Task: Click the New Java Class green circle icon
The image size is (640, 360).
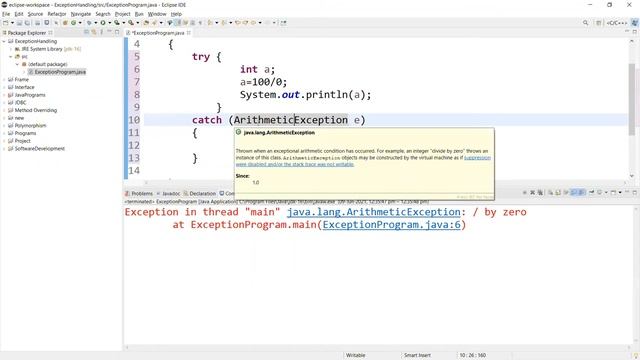Action: click(x=73, y=23)
